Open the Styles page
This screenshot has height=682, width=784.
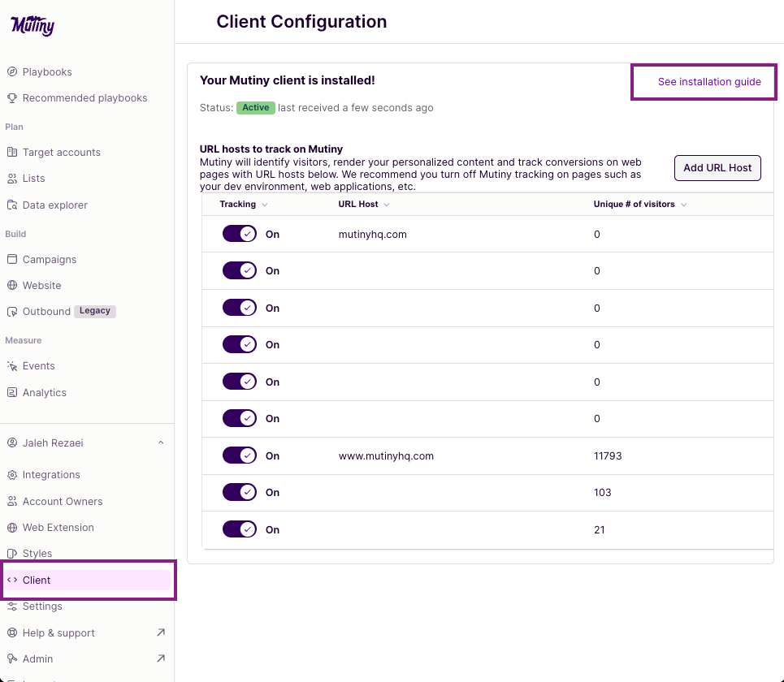point(37,553)
